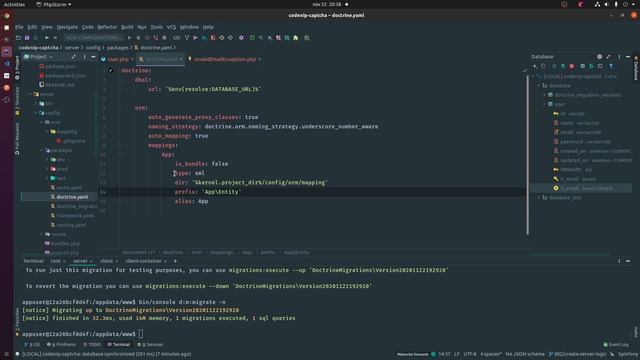Viewport: 640px width, 360px height.
Task: Select the password column in user table
Action: (582, 142)
